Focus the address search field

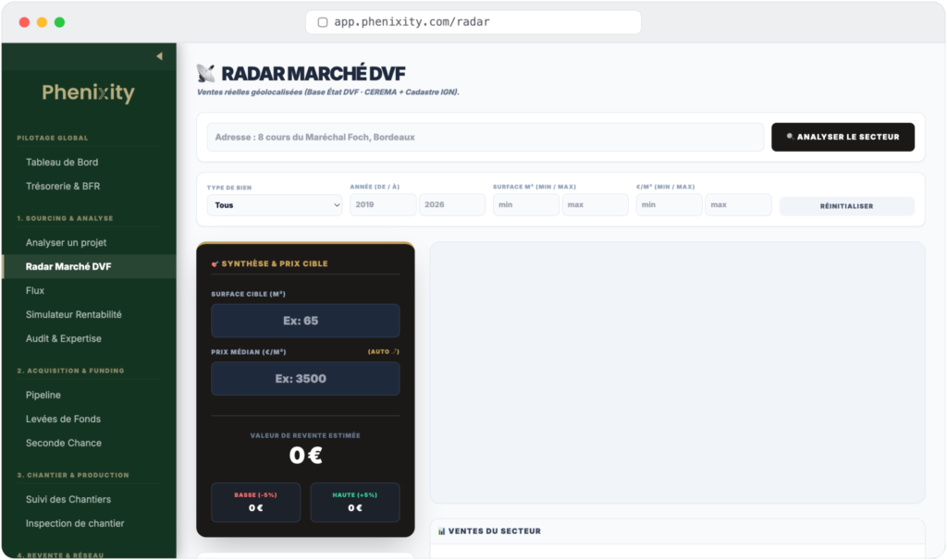(x=485, y=138)
